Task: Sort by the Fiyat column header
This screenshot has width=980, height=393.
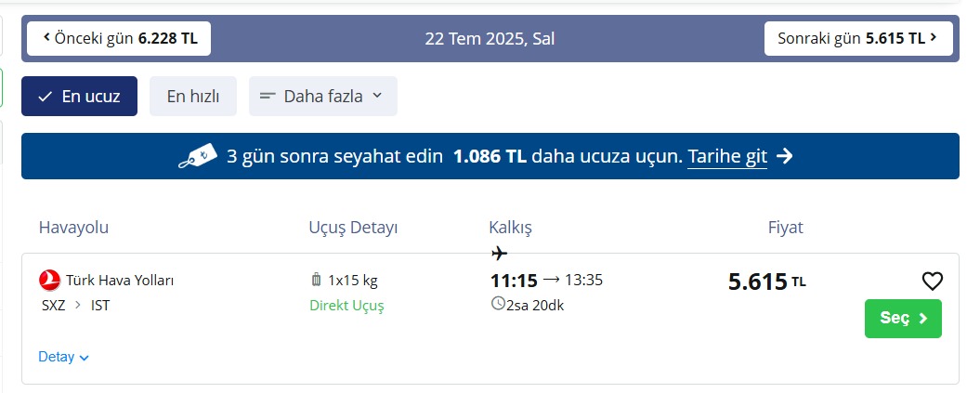Action: point(785,228)
